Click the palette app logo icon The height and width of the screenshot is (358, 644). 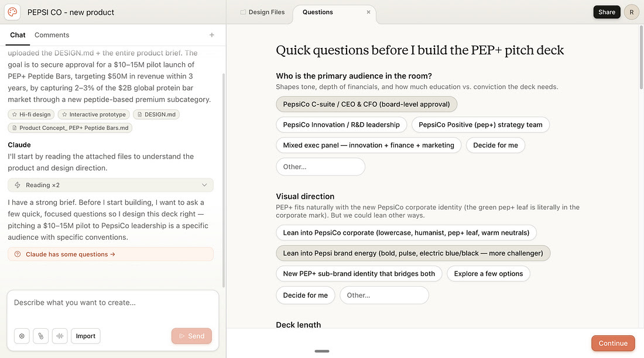(x=12, y=12)
